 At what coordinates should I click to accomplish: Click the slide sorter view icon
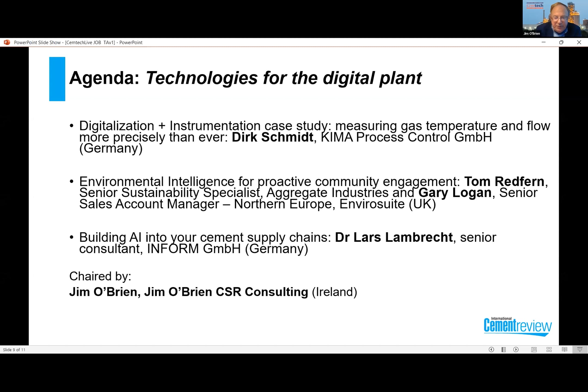[x=550, y=350]
